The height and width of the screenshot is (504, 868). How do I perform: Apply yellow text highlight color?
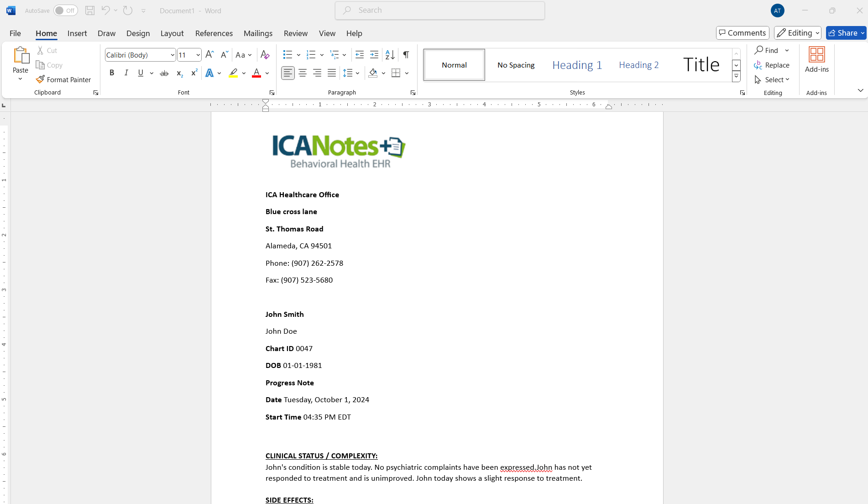click(234, 73)
